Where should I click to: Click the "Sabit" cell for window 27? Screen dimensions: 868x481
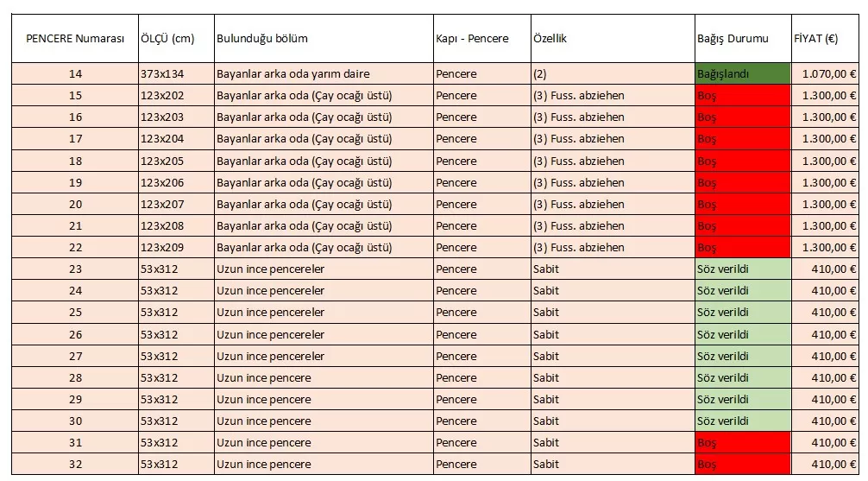point(612,357)
